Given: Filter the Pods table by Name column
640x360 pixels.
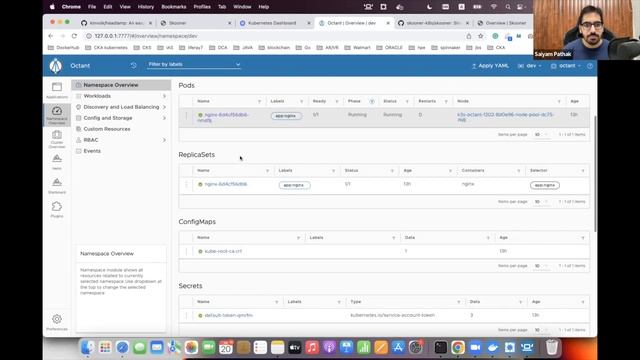Looking at the screenshot, I should 259,101.
